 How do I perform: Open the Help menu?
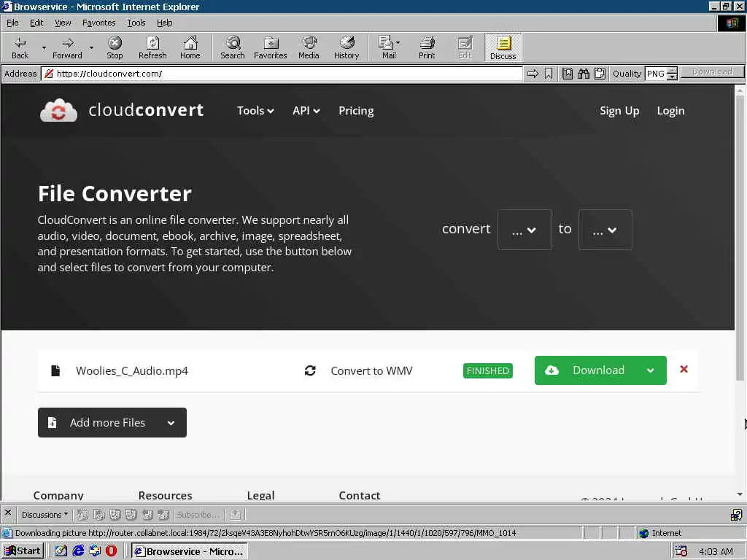(x=164, y=23)
